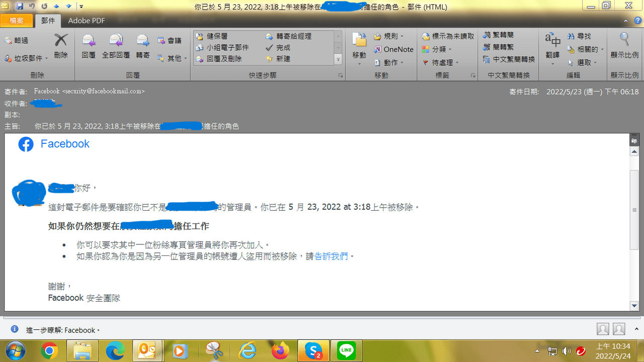Open the 快速步驟 group dialog launcher
This screenshot has height=362, width=644.
[341, 75]
